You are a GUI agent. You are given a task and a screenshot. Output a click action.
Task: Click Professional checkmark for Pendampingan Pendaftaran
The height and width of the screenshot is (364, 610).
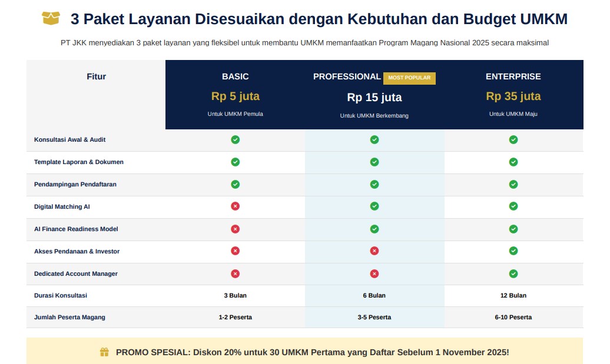coord(374,184)
